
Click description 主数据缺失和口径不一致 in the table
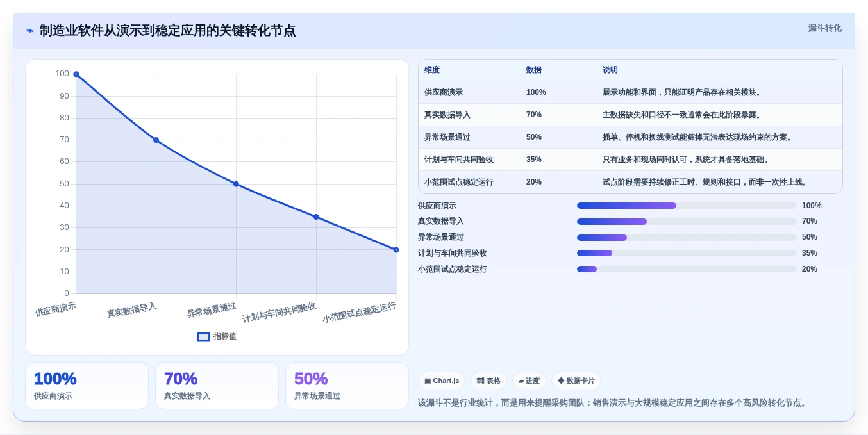[683, 115]
